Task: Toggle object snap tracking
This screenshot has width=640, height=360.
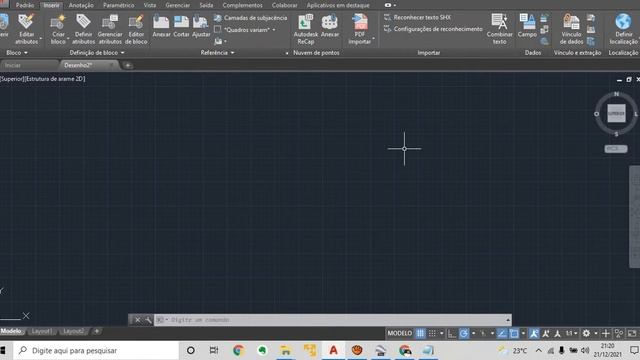Action: [502, 333]
